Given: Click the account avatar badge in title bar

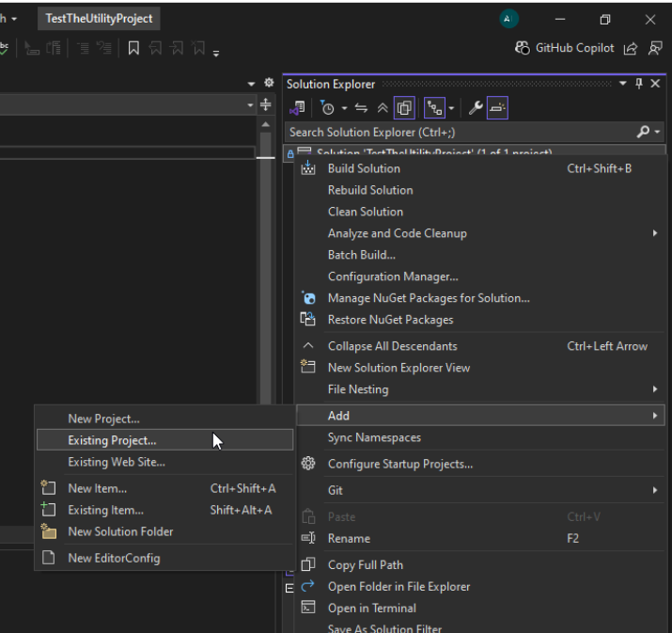Looking at the screenshot, I should pos(508,19).
